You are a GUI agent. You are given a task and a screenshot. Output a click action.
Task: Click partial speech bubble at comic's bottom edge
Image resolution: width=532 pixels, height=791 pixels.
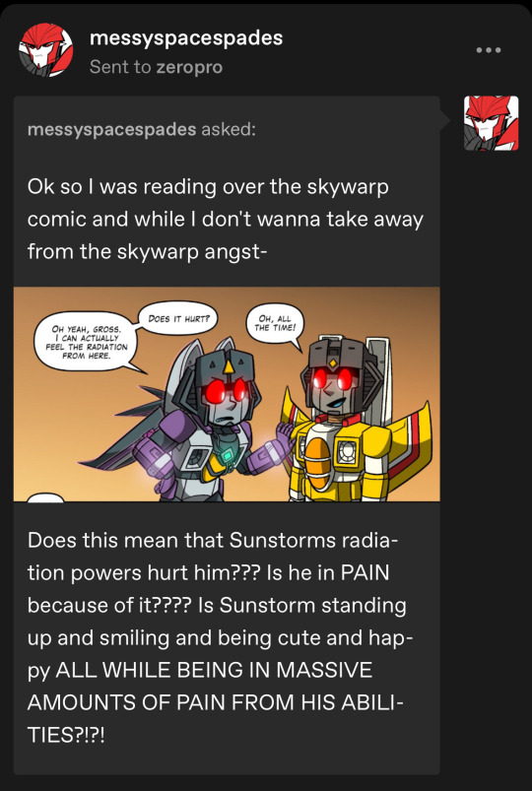[x=46, y=497]
